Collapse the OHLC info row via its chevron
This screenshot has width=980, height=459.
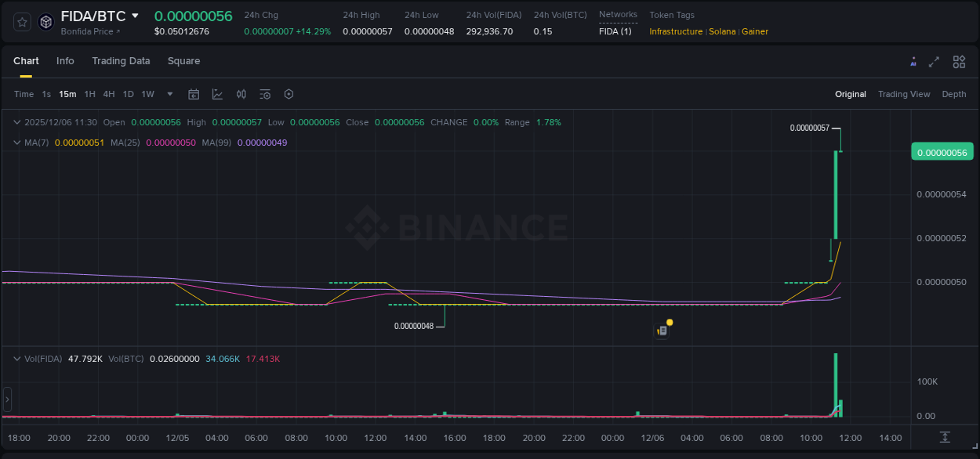(16, 122)
